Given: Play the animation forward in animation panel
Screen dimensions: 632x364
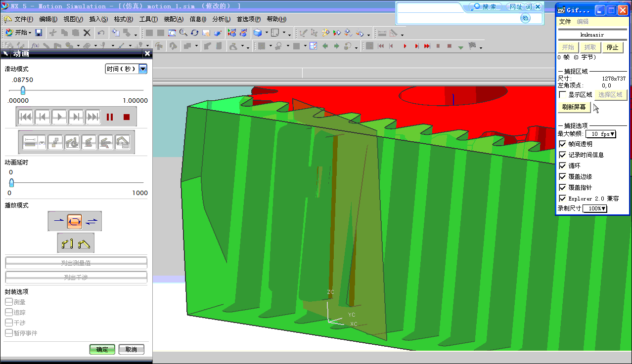Looking at the screenshot, I should point(59,117).
